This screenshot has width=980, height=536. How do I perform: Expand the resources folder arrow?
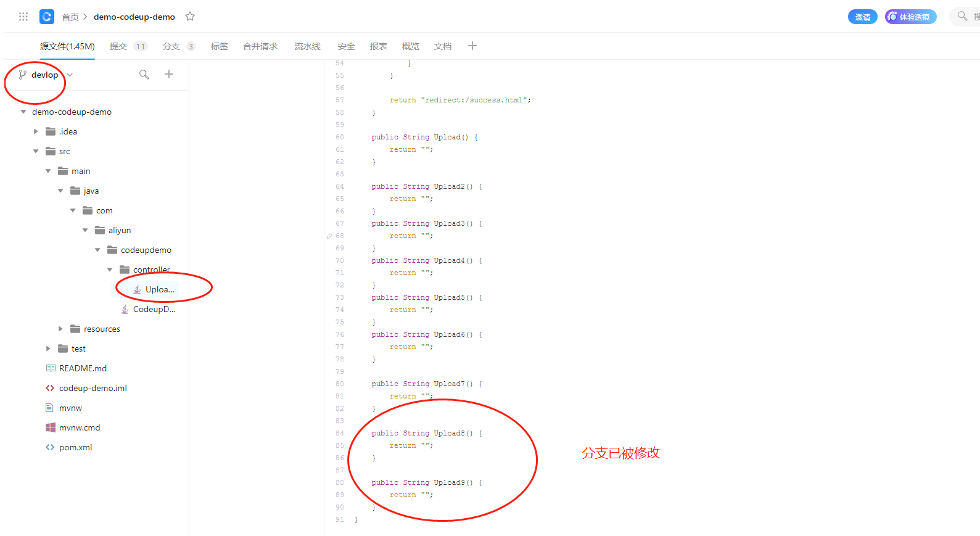click(60, 329)
